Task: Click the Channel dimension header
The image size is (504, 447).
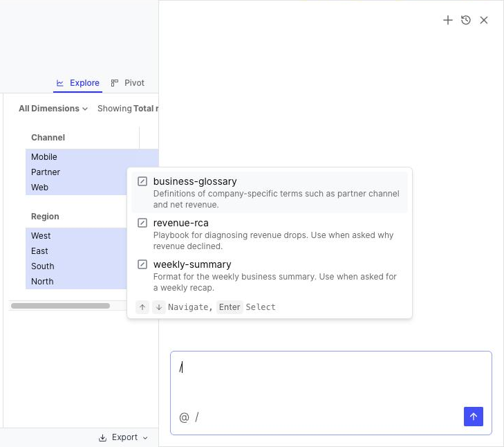Action: pyautogui.click(x=48, y=138)
